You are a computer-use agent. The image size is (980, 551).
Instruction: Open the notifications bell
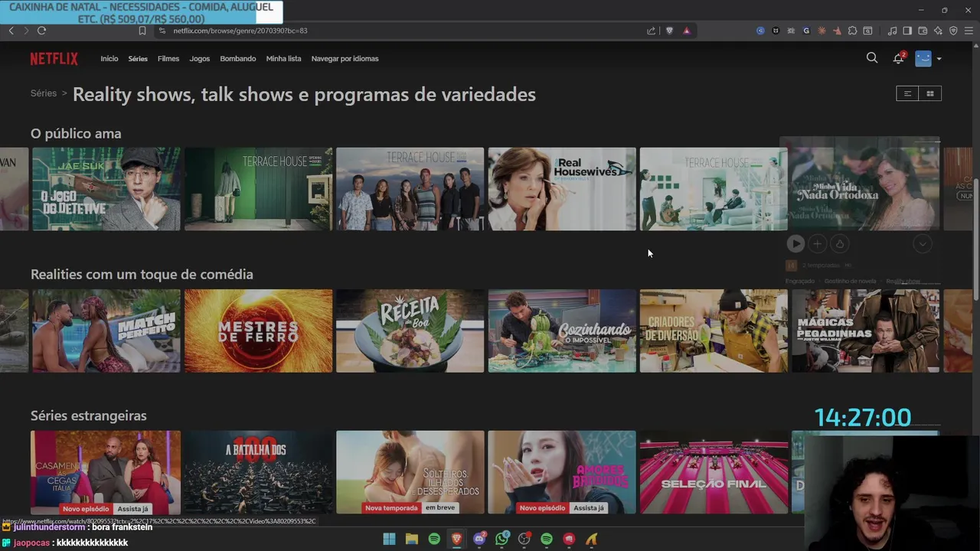click(x=899, y=58)
